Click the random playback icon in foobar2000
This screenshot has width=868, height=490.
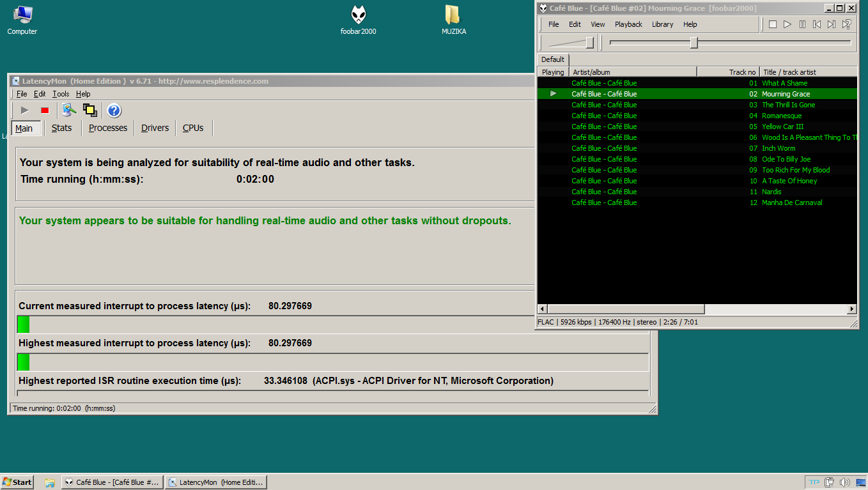pos(846,24)
